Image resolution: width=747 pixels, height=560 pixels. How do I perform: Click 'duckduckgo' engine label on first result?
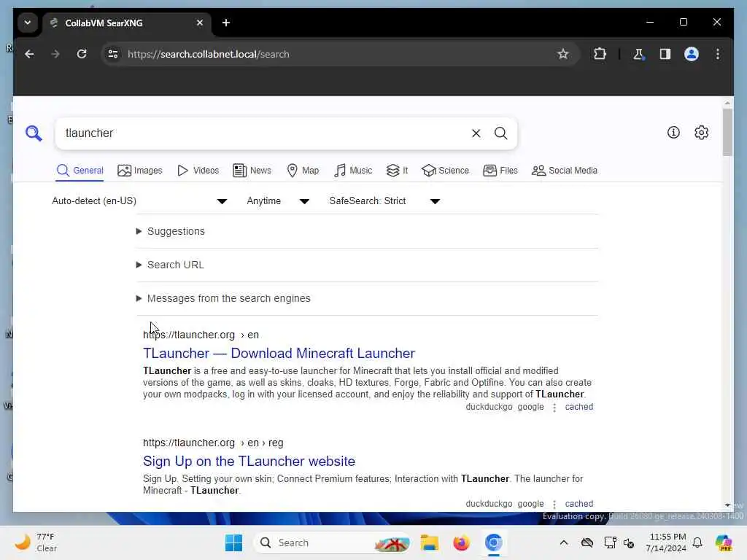(489, 407)
